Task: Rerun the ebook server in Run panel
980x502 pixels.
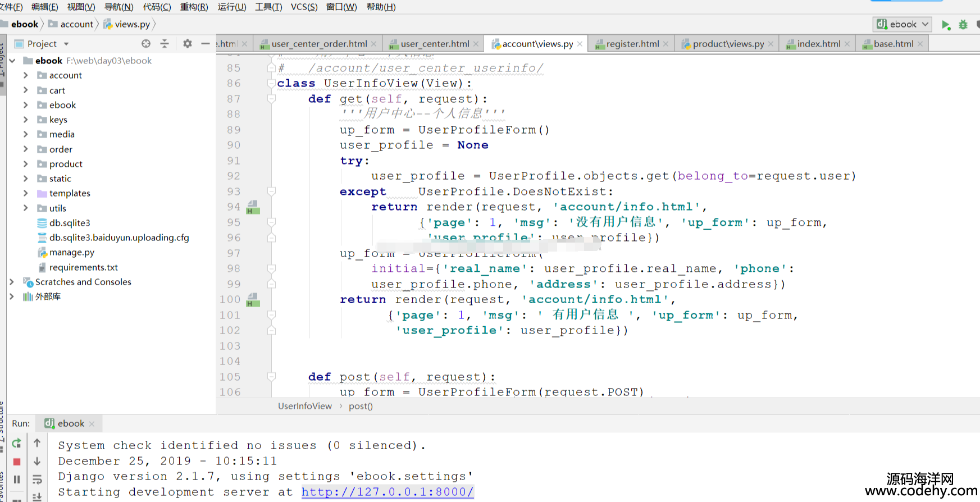Action: coord(17,443)
